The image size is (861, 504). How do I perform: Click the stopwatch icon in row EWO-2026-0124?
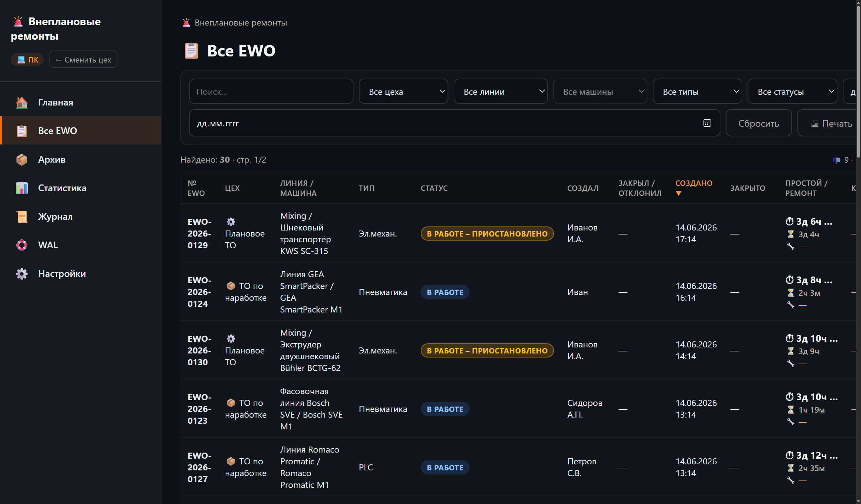coord(790,280)
